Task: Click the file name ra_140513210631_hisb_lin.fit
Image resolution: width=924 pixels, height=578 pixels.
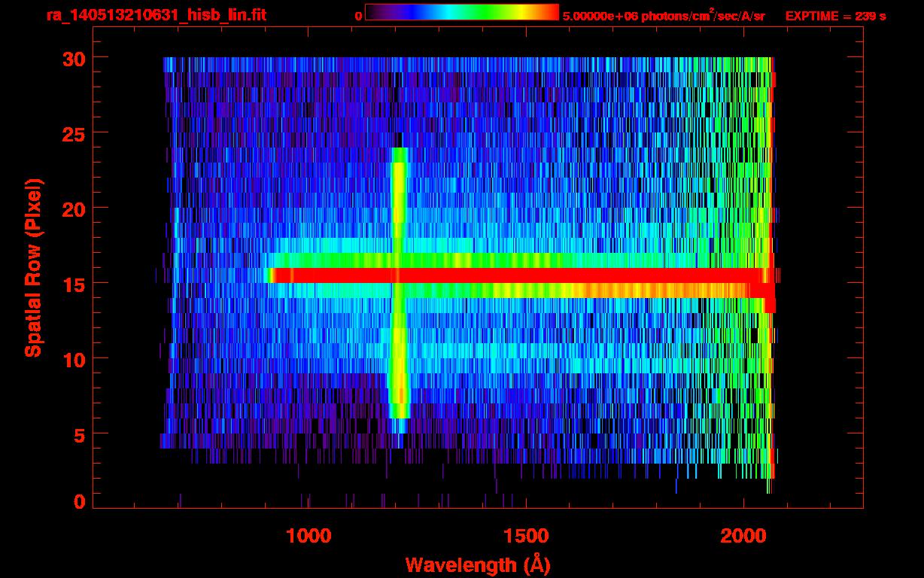Action: (x=156, y=15)
